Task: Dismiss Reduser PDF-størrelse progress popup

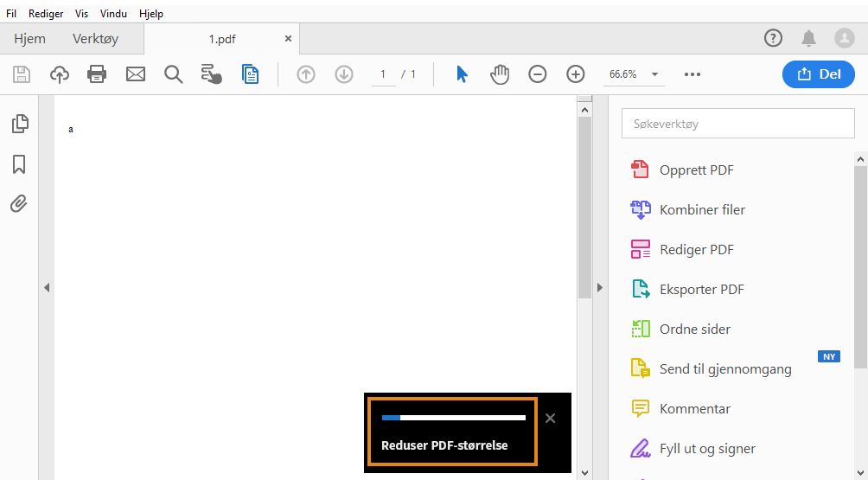Action: (x=550, y=418)
